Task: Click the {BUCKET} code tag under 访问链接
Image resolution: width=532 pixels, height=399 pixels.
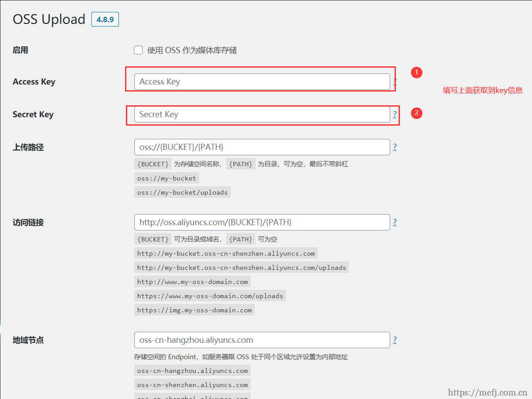Action: click(x=153, y=239)
